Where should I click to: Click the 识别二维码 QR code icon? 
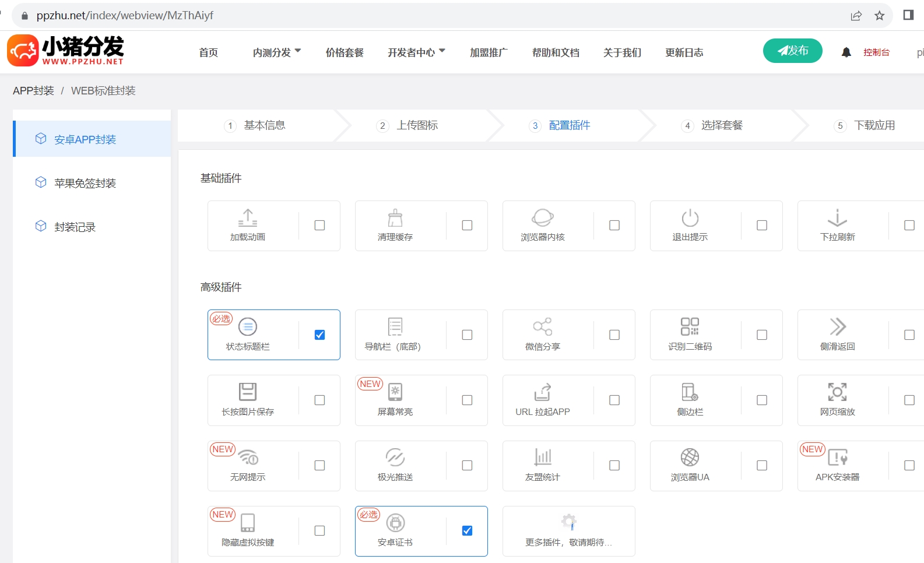(690, 327)
